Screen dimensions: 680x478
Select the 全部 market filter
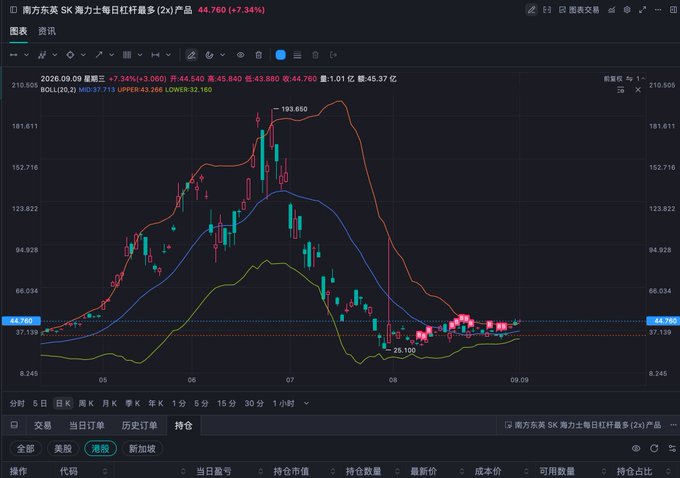tap(26, 449)
